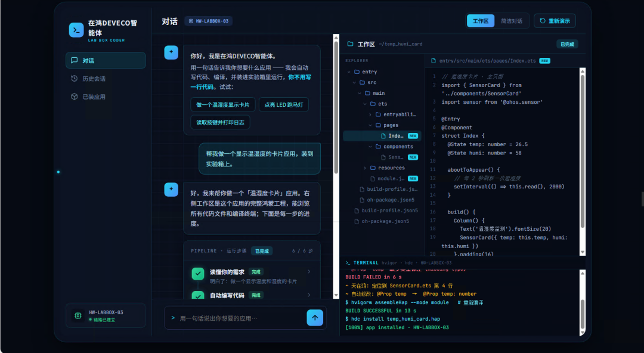644x353 pixels.
Task: Click NEW badge beside Inde.. file
Action: 413,136
